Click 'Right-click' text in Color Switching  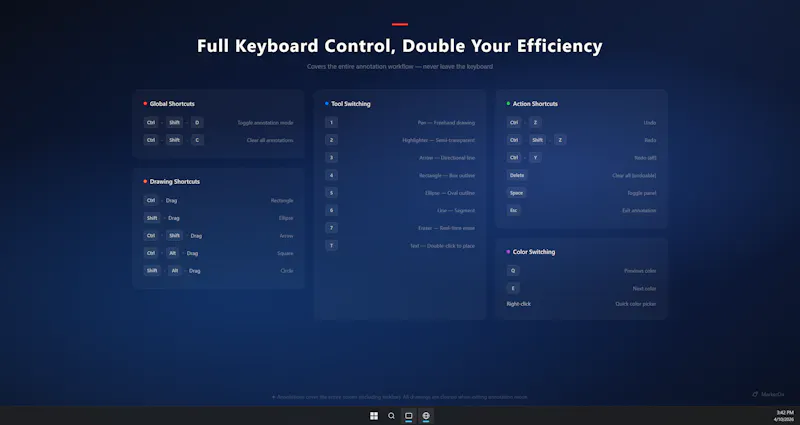click(x=518, y=304)
